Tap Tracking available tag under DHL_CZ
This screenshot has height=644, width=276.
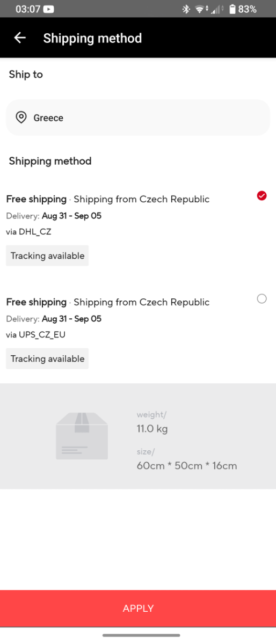pyautogui.click(x=47, y=256)
